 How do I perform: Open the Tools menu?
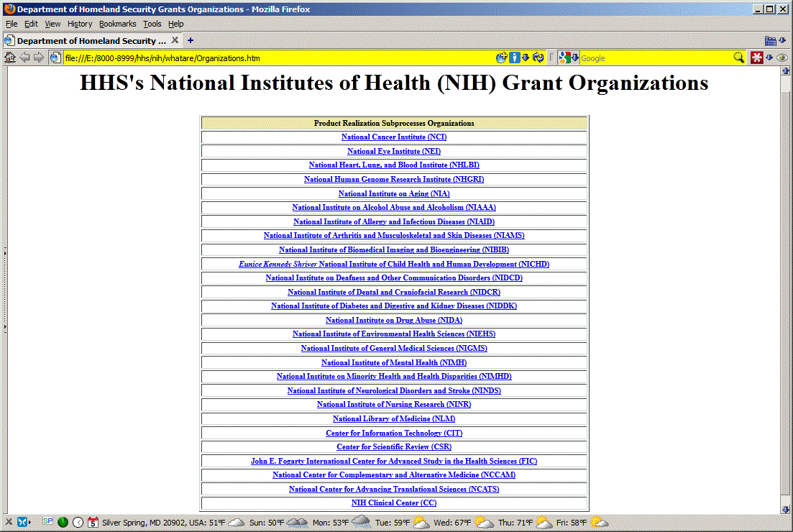point(152,24)
